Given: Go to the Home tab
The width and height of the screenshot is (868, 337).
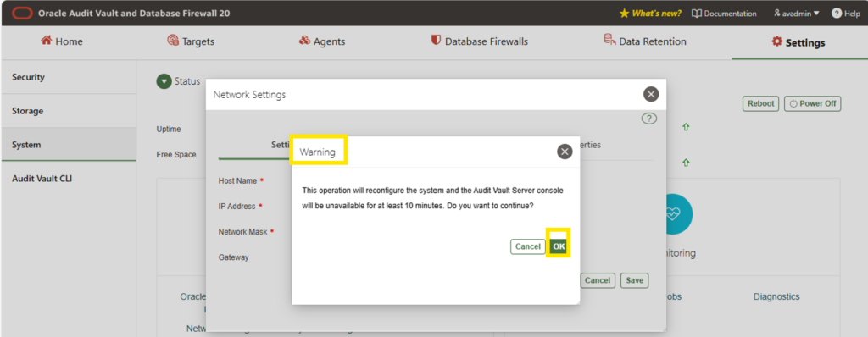Looking at the screenshot, I should [x=61, y=41].
